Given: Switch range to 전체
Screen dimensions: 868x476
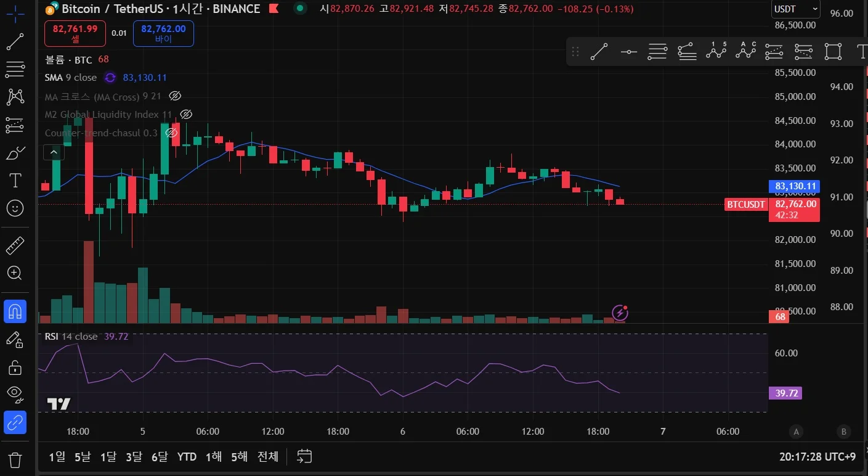Looking at the screenshot, I should point(268,457).
